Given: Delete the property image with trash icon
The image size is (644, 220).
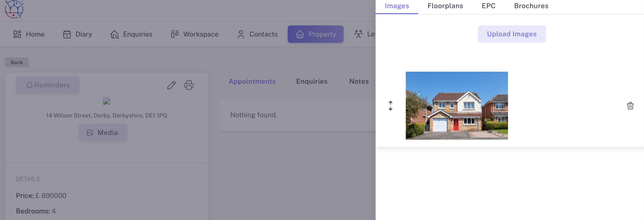Looking at the screenshot, I should 630,106.
